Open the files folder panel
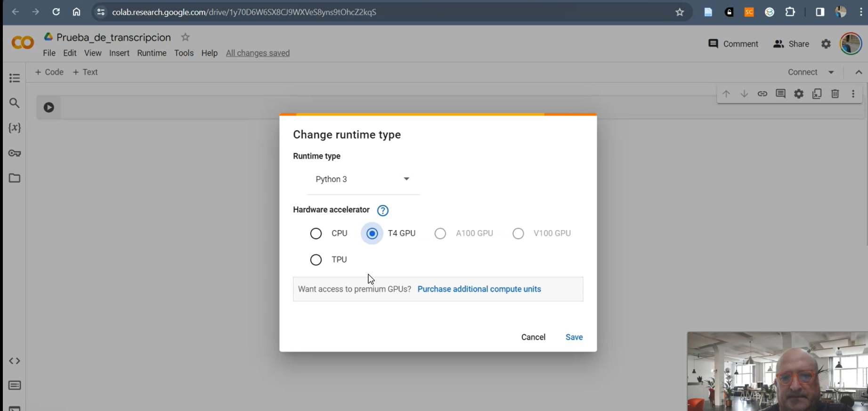This screenshot has height=411, width=868. point(15,178)
